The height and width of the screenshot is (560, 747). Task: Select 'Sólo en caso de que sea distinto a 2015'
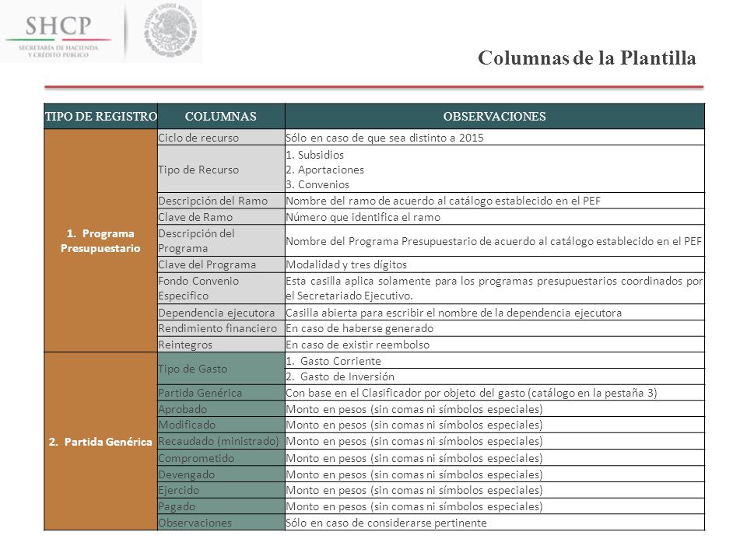pos(384,138)
